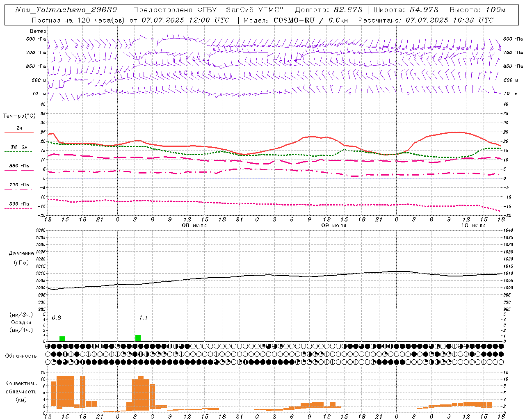Image resolution: width=525 pixels, height=420 pixels.
Task: Select the '(мм/3ч.)' unit label
Action: coord(21,315)
